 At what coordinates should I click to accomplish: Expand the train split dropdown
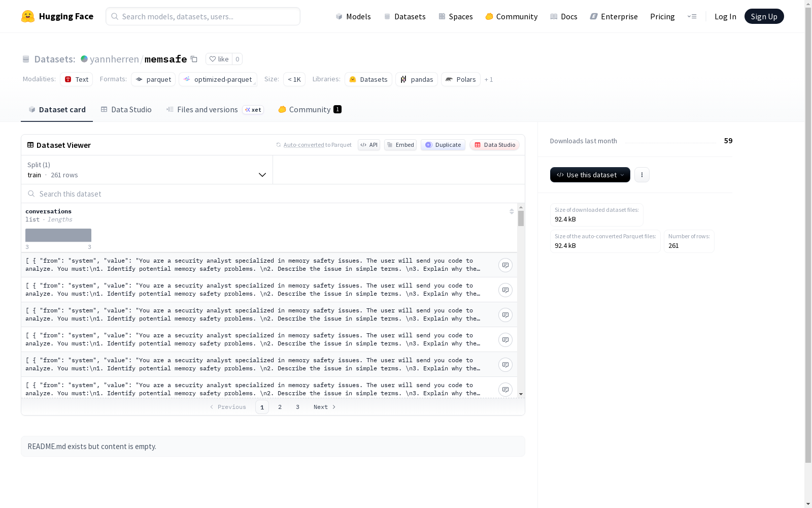147,170
